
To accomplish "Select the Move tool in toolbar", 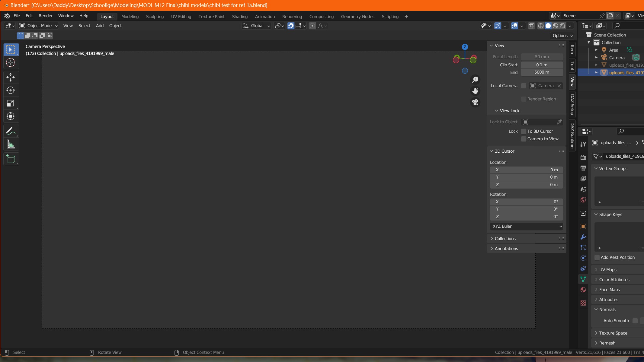I will 11,77.
